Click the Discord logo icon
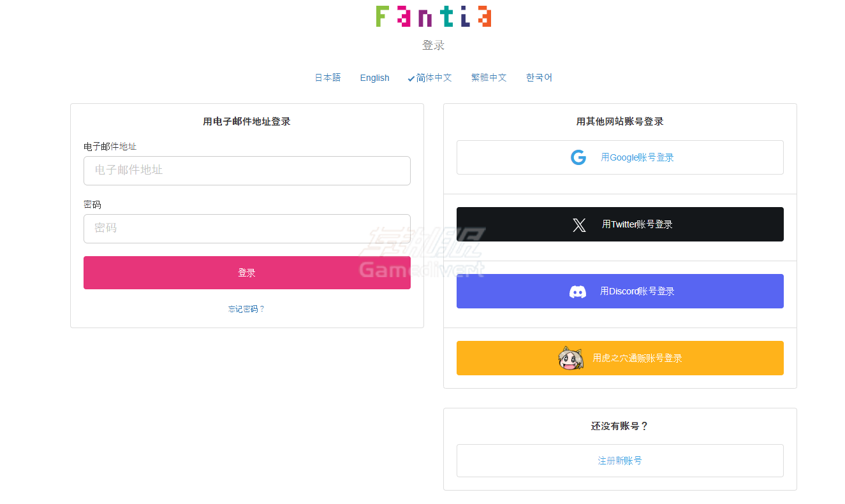This screenshot has width=845, height=504. click(x=578, y=291)
